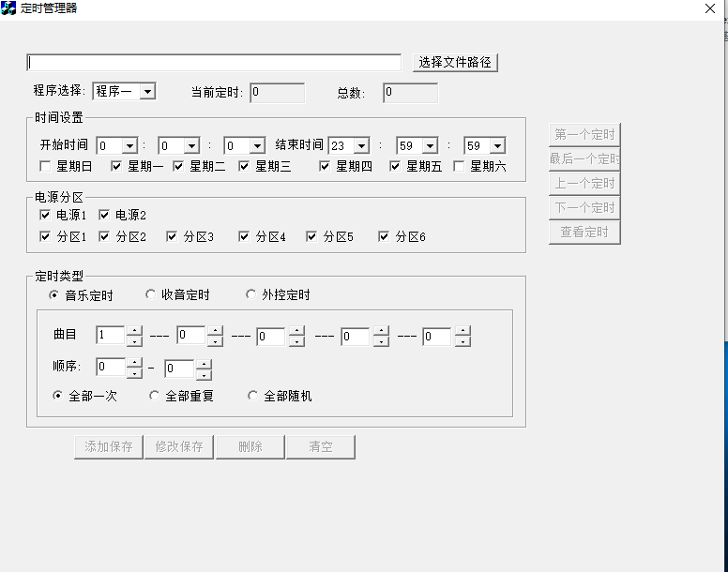Image resolution: width=728 pixels, height=572 pixels.
Task: Toggle the 分区1 checkbox
Action: (x=45, y=236)
